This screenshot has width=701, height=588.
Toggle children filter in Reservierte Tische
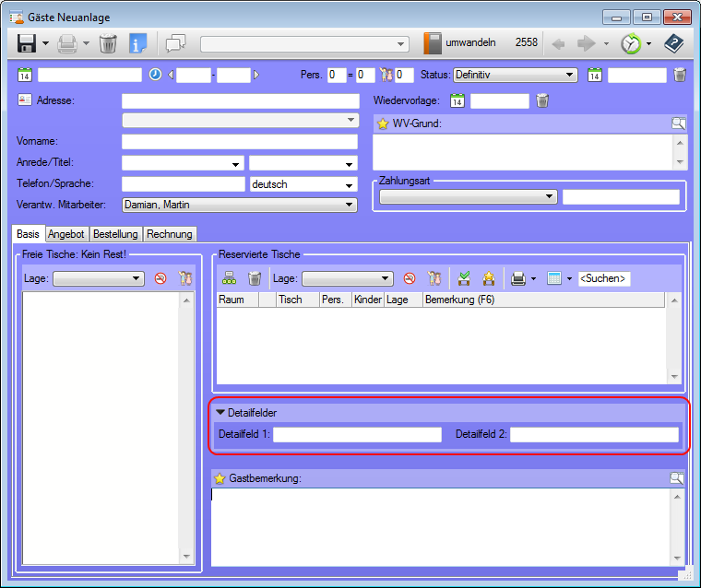tap(434, 278)
